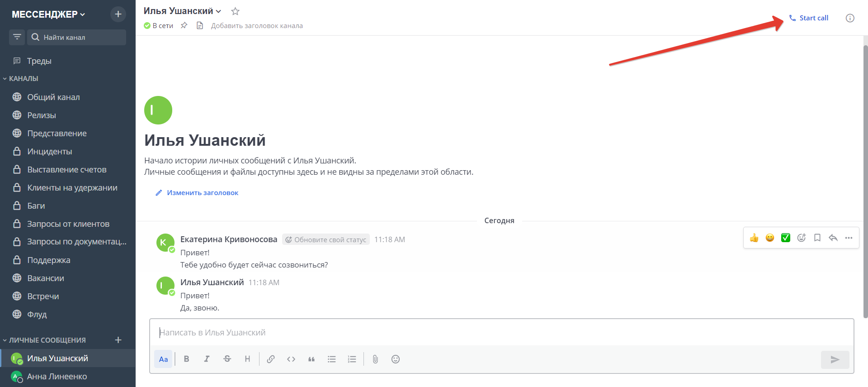Open Клиенты на удержании channel
This screenshot has height=387, width=868.
(x=68, y=187)
